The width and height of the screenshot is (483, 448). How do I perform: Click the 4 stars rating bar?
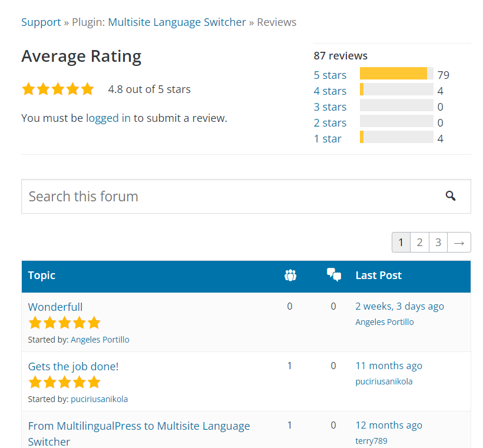(x=396, y=89)
